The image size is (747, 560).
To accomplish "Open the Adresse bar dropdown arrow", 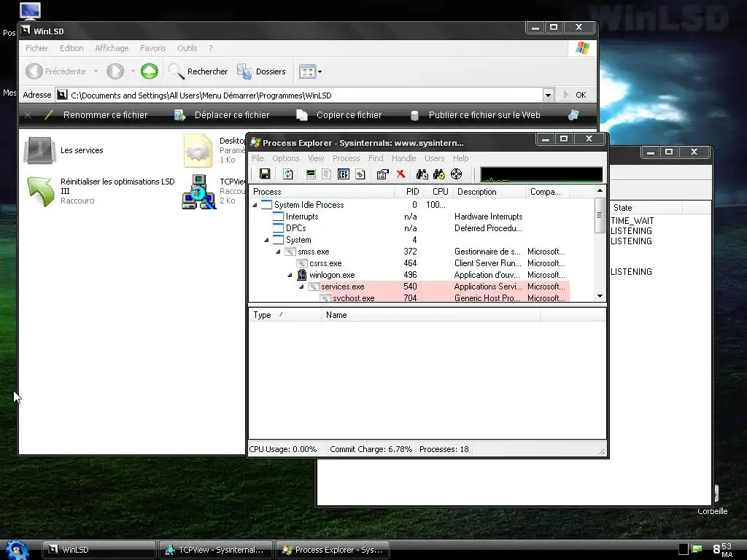I will tap(548, 96).
